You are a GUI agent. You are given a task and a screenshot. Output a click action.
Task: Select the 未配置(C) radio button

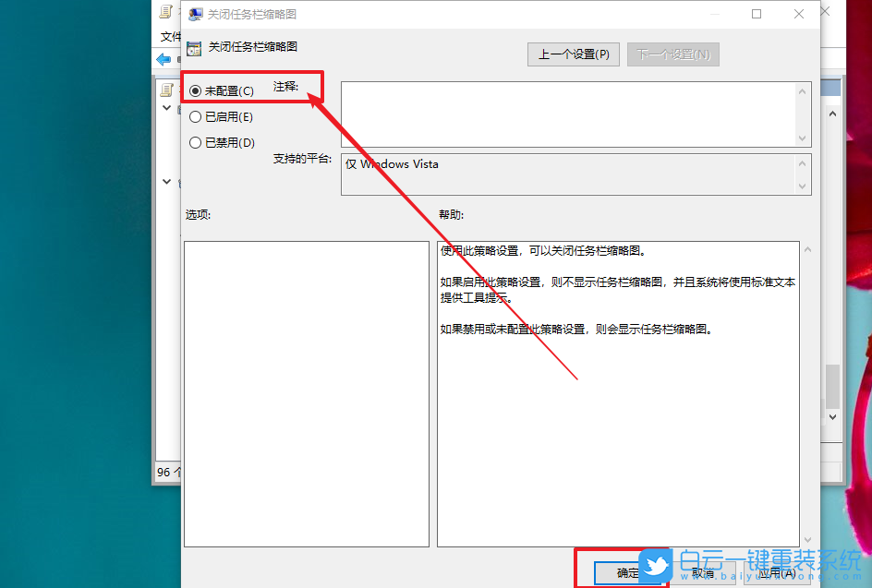click(x=194, y=90)
